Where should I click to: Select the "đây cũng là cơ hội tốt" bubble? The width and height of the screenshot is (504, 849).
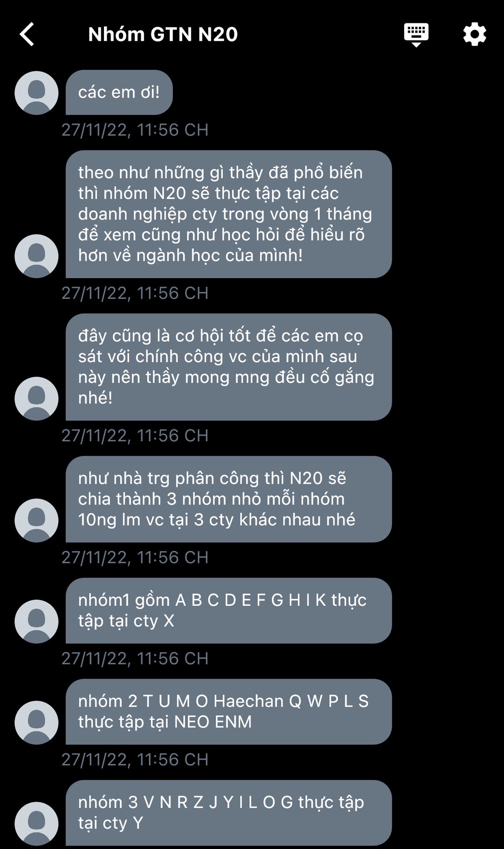click(x=228, y=367)
